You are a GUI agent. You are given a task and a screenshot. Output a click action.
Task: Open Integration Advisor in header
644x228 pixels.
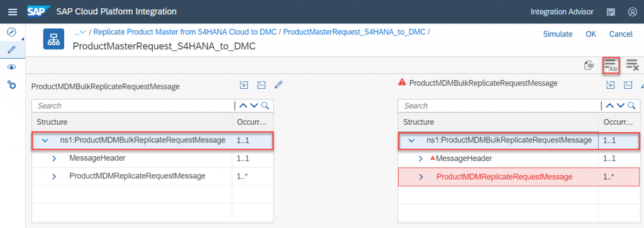click(562, 12)
